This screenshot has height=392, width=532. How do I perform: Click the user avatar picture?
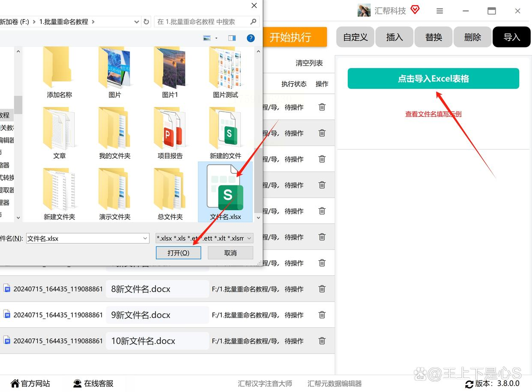364,11
